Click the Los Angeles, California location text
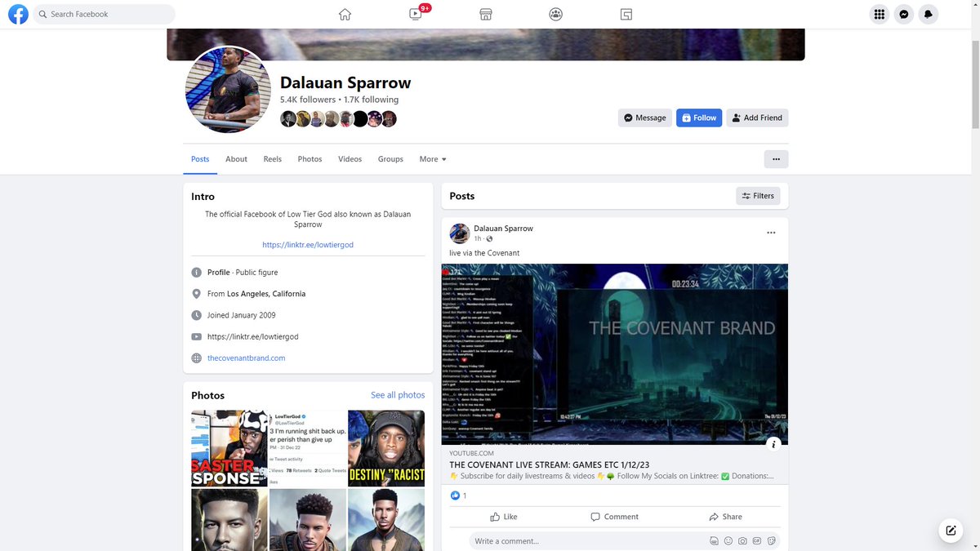This screenshot has width=980, height=551. [266, 294]
